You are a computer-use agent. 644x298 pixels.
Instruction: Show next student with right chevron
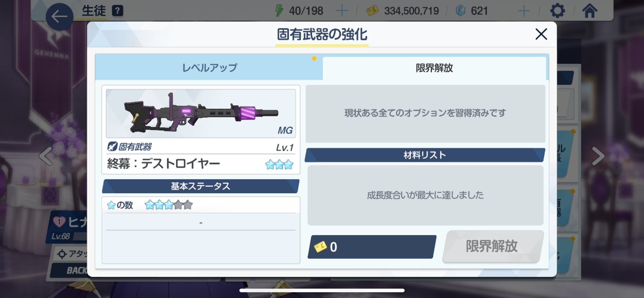pos(598,156)
